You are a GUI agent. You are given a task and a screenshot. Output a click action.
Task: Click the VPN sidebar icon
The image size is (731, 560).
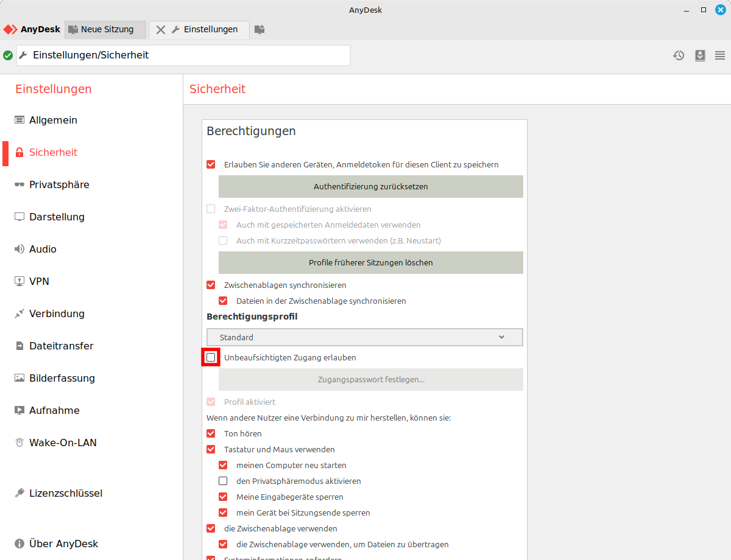19,281
